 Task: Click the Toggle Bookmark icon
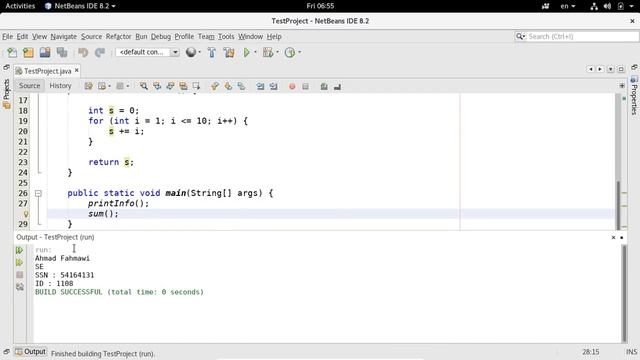click(x=241, y=86)
